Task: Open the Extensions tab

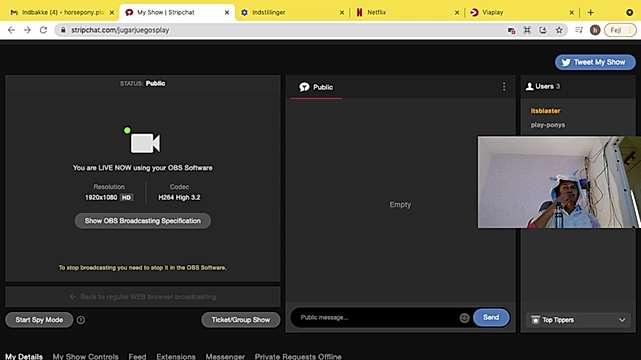Action: [x=176, y=356]
